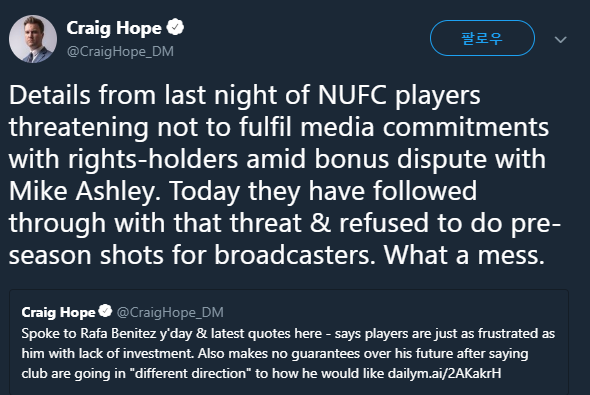The image size is (590, 395).
Task: Click the verified badge beside the large Craig Hope name
Action: (175, 27)
